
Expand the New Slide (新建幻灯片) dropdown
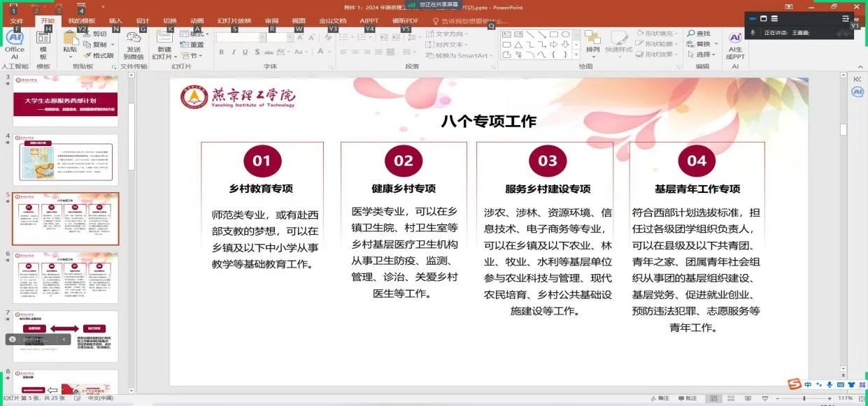[164, 57]
